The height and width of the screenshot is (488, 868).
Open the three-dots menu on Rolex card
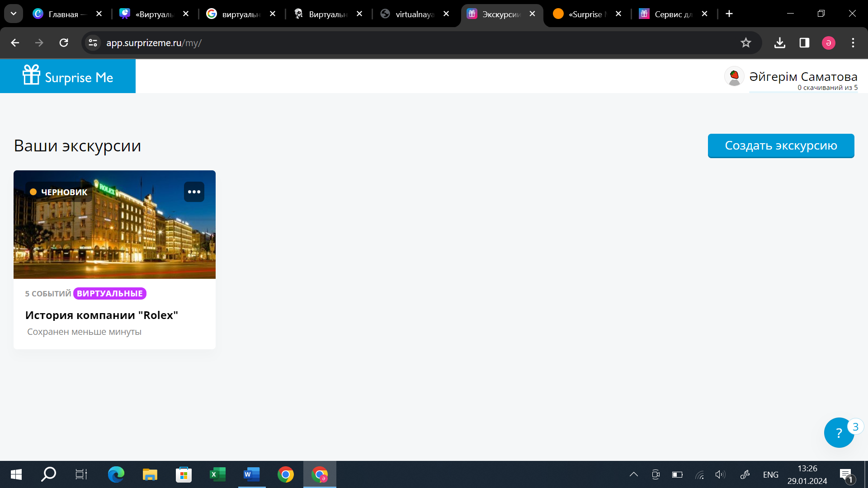[194, 192]
